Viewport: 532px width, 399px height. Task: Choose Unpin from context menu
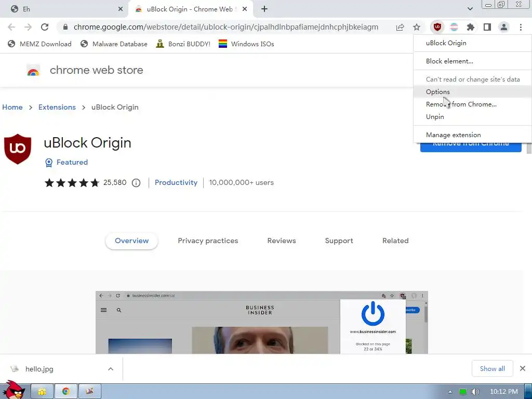pyautogui.click(x=472, y=117)
